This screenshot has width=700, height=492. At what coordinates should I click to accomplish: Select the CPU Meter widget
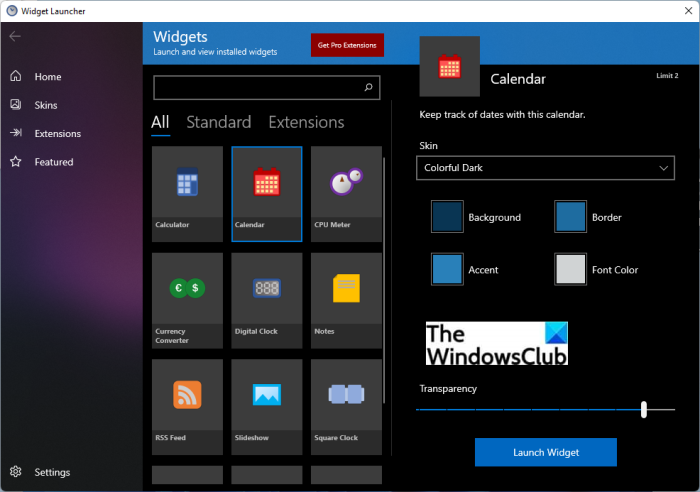click(x=345, y=193)
